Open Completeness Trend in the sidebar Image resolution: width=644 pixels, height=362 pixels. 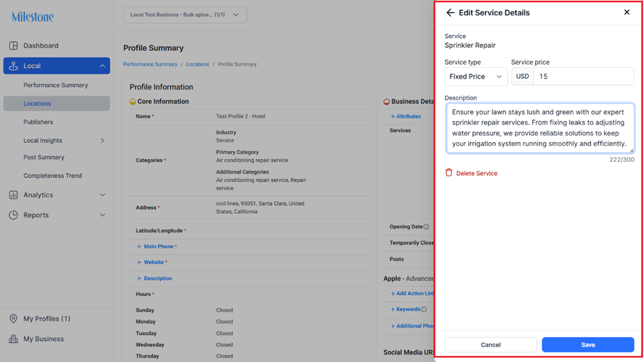53,176
